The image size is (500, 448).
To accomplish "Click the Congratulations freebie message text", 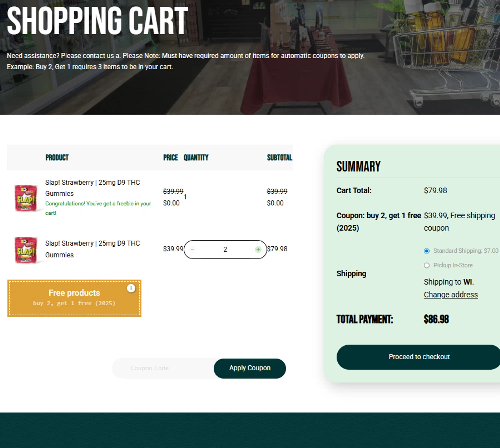I will tap(98, 208).
